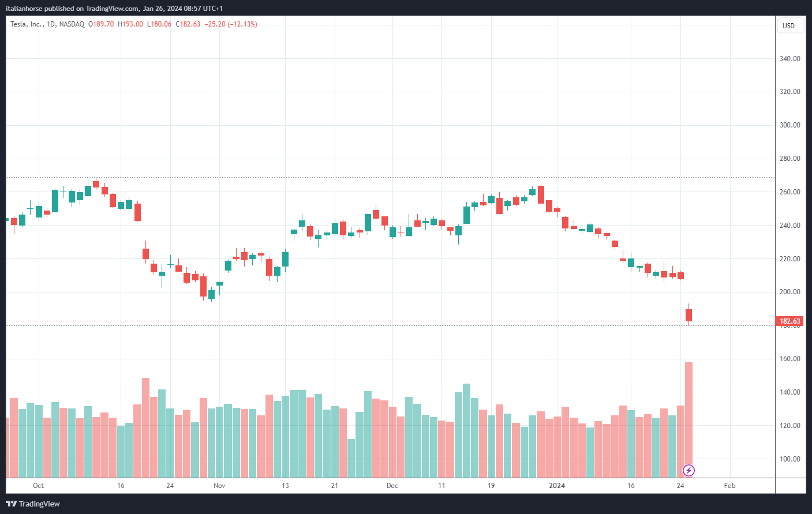Click the close value C182.63
This screenshot has width=812, height=514.
188,24
